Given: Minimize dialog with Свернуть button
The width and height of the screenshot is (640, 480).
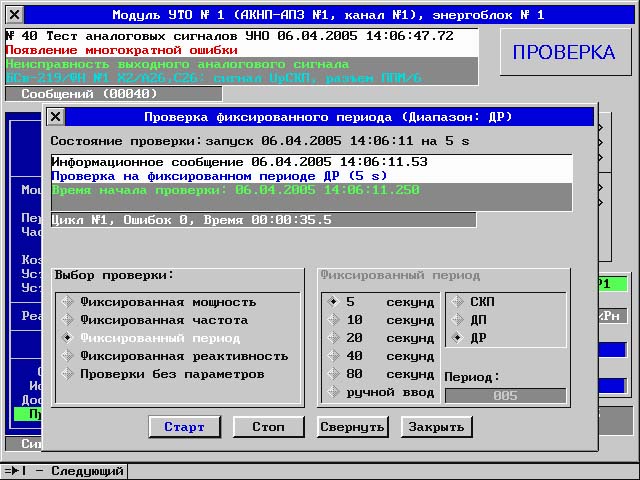Looking at the screenshot, I should pyautogui.click(x=352, y=427).
